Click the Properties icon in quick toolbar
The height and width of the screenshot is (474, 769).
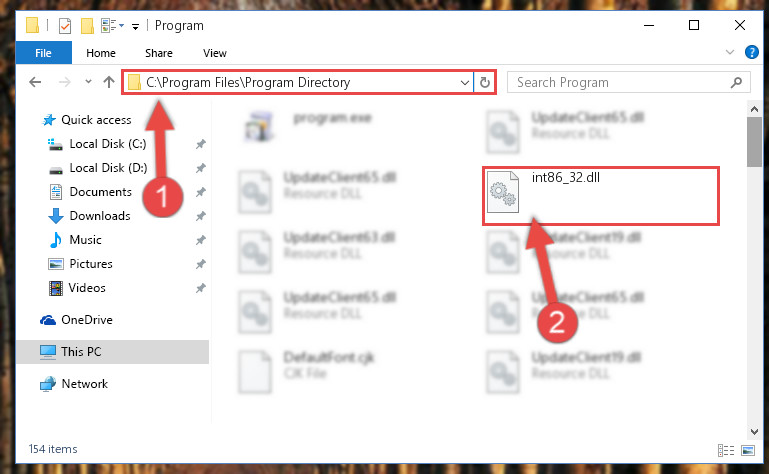click(x=65, y=26)
